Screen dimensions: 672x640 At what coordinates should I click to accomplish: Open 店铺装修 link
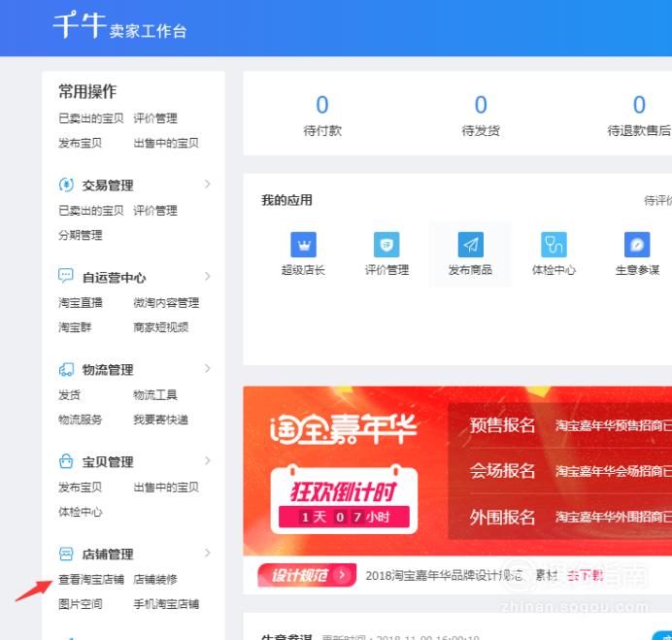pyautogui.click(x=155, y=579)
